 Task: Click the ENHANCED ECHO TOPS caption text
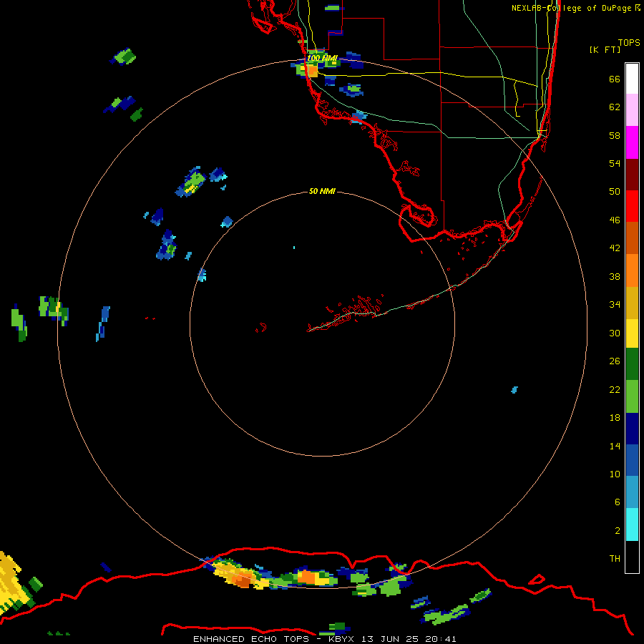(251, 639)
